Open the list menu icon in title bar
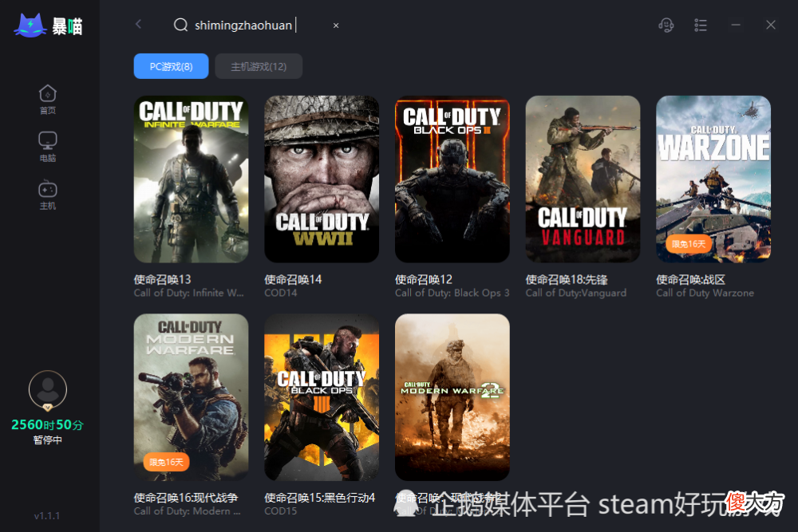Screen dimensions: 798x532 click(x=701, y=25)
